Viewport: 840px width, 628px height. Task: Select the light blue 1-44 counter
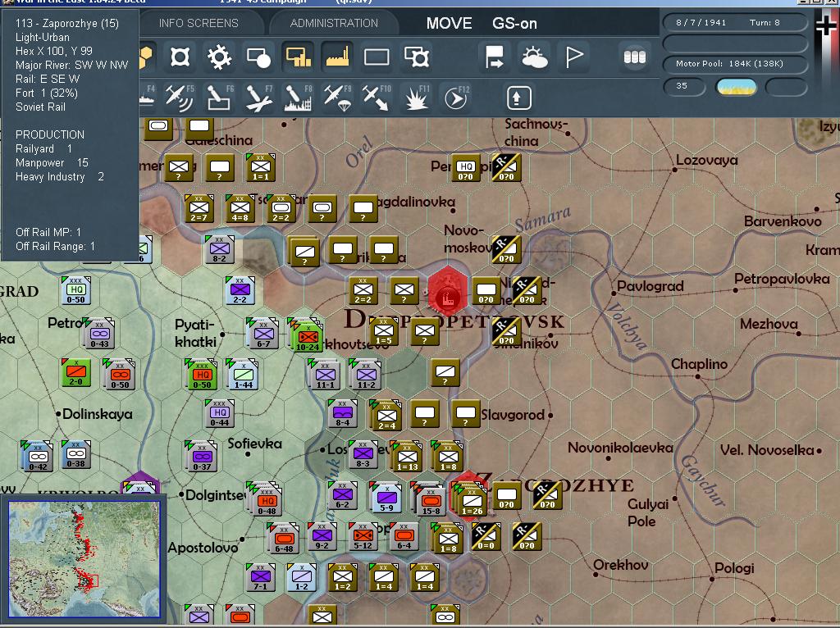tap(242, 374)
